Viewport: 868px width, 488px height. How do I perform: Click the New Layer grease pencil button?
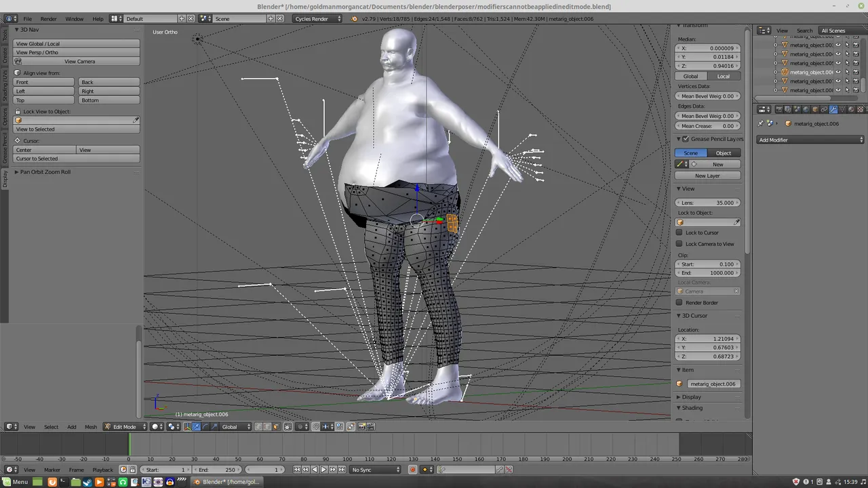click(707, 176)
